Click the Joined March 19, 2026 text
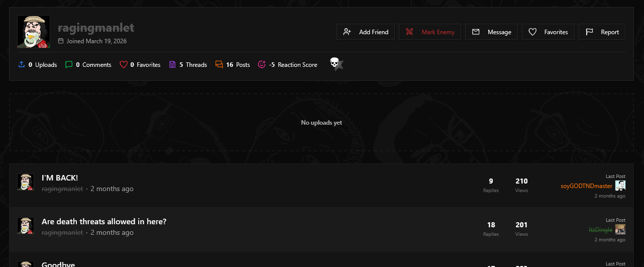The width and height of the screenshot is (644, 267). click(x=96, y=41)
